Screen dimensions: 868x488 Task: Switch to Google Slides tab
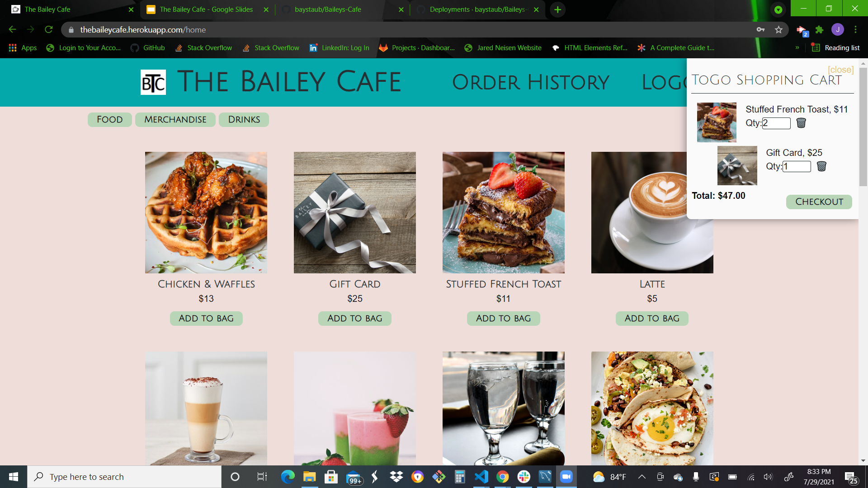[x=207, y=9]
